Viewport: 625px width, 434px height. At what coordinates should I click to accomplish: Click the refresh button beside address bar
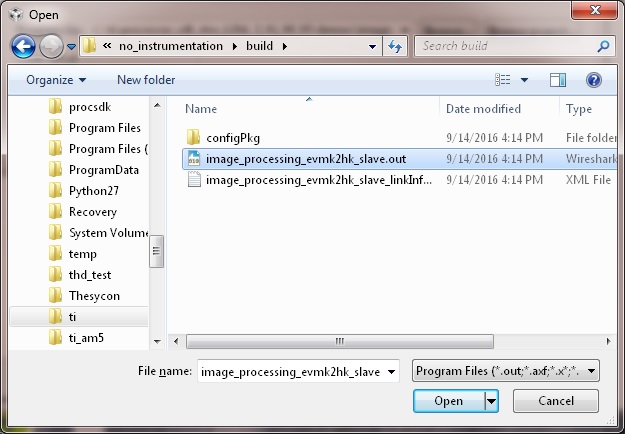click(395, 46)
